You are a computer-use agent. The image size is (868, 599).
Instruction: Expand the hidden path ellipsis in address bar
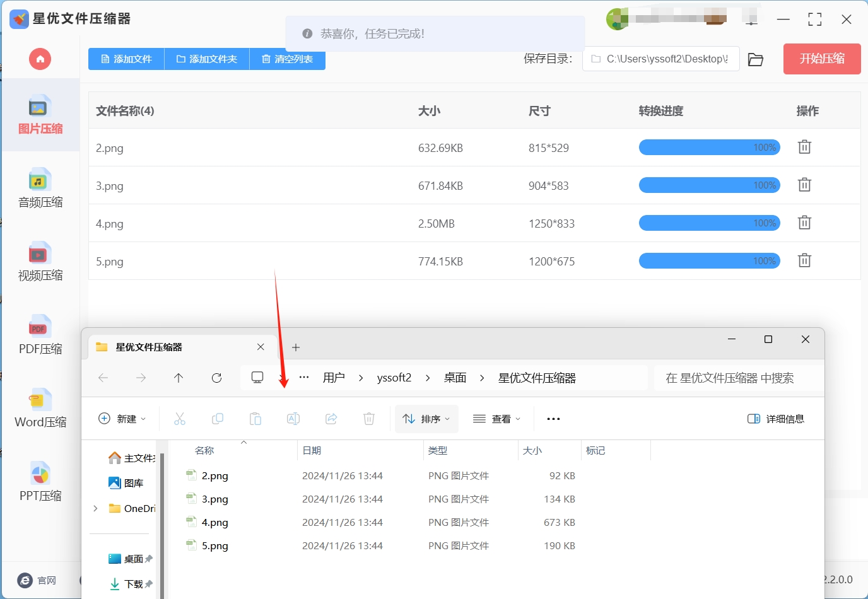click(x=304, y=377)
